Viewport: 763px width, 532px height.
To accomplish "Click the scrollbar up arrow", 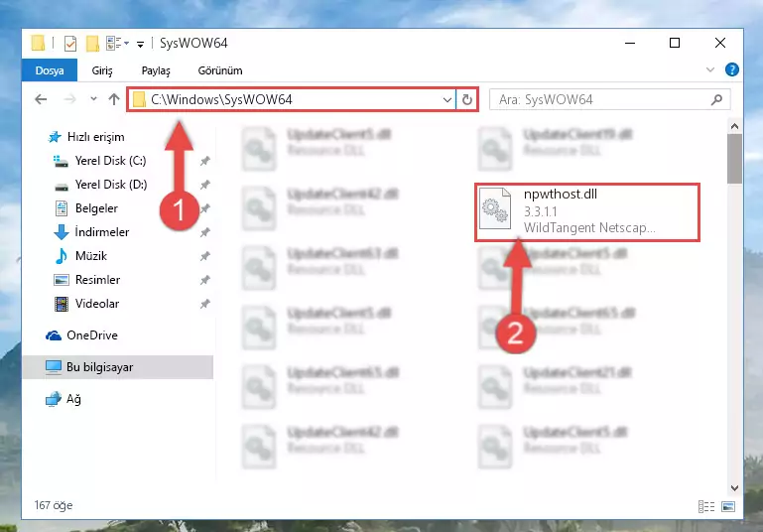I will coord(735,127).
